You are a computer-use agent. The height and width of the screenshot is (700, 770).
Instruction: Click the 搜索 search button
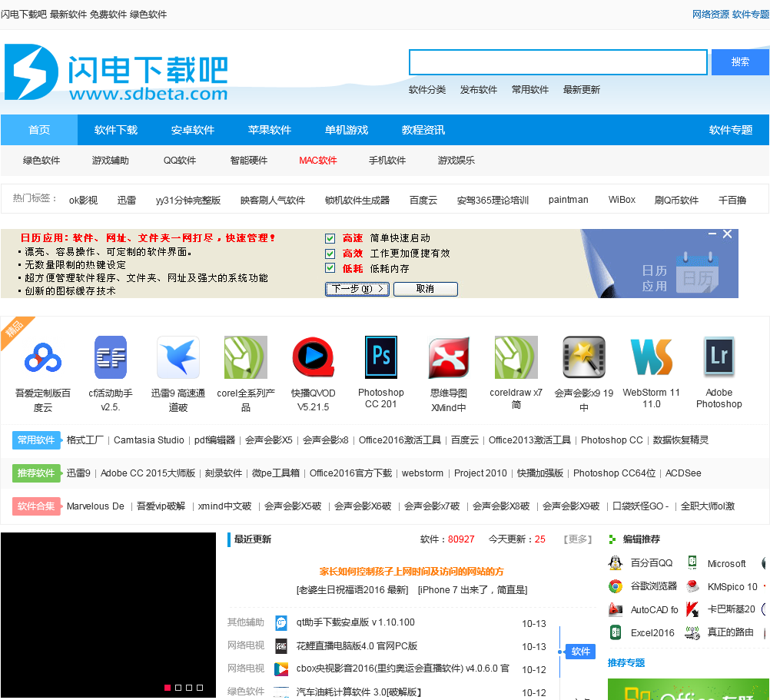(740, 61)
